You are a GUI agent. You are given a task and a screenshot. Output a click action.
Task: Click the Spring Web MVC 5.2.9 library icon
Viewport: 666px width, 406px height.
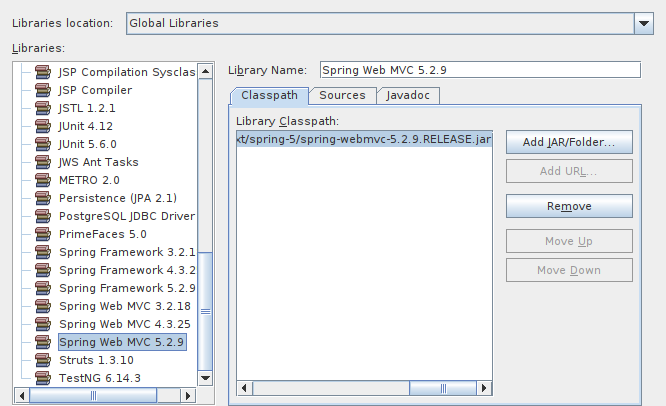[43, 342]
